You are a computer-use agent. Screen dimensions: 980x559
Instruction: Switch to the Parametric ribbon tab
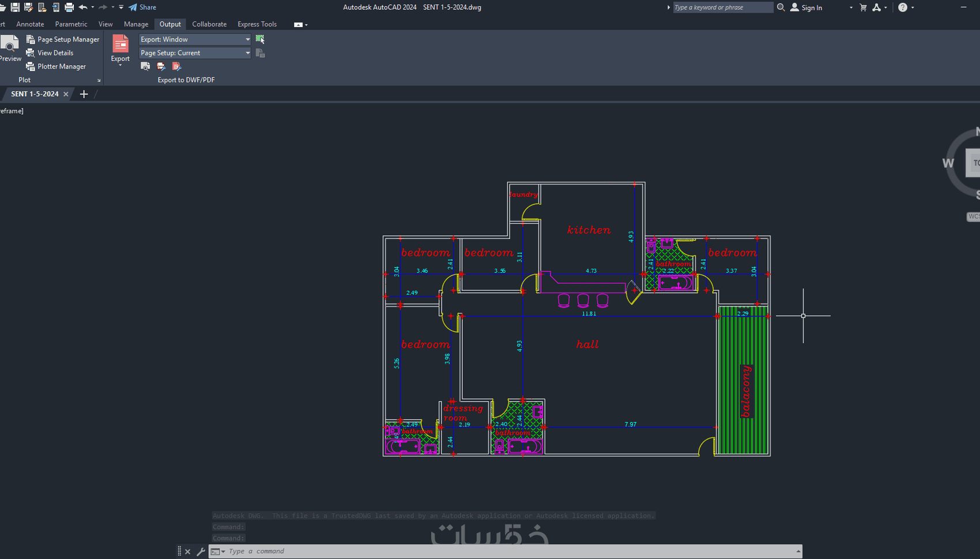pyautogui.click(x=71, y=24)
